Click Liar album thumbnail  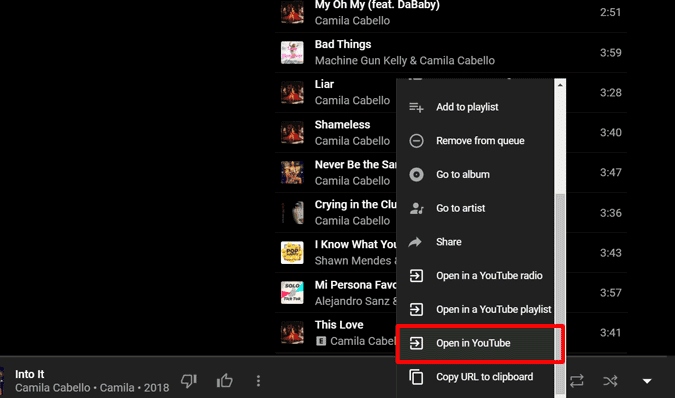tap(292, 93)
